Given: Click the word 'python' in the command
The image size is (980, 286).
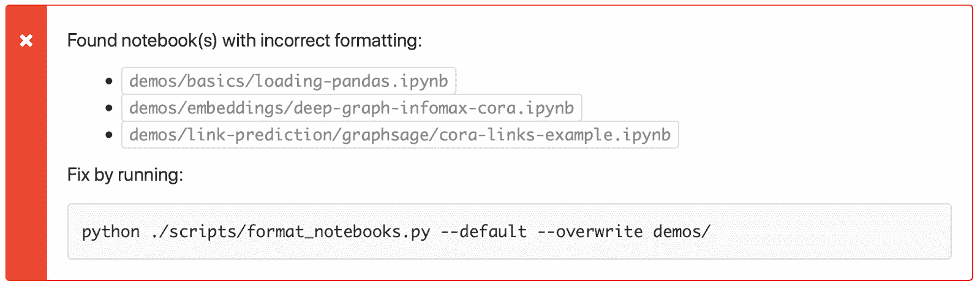Looking at the screenshot, I should coord(111,231).
